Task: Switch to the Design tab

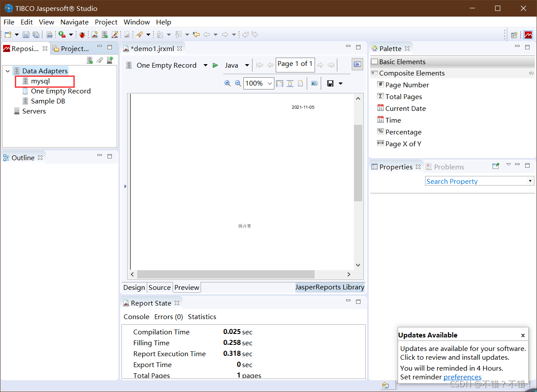Action: coord(134,287)
